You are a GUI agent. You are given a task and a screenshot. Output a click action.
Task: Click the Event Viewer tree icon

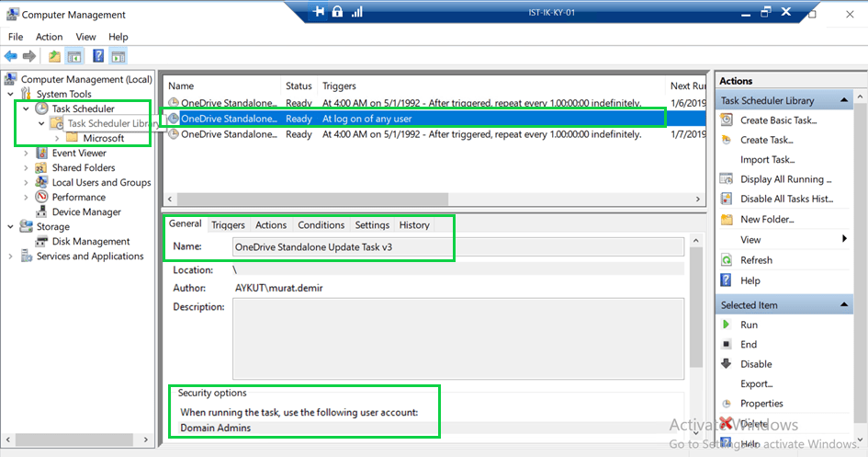pos(41,154)
